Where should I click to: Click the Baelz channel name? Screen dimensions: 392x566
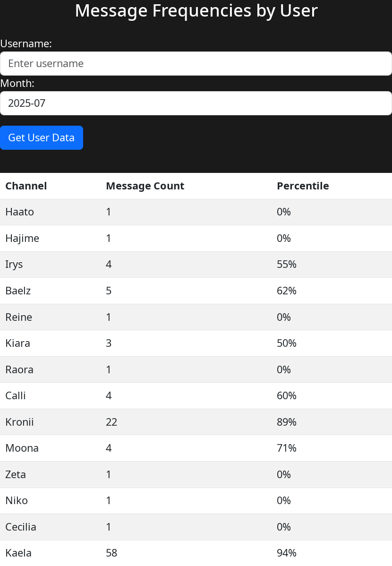pos(18,291)
